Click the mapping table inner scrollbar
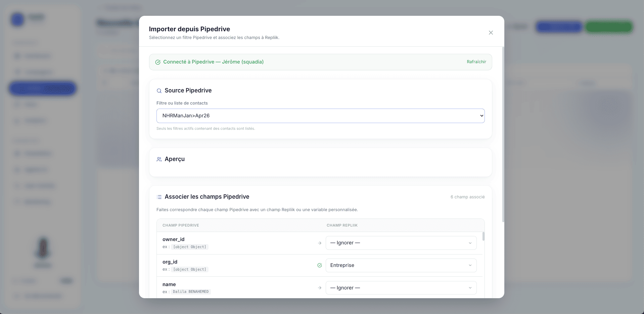This screenshot has width=644, height=314. [x=484, y=236]
